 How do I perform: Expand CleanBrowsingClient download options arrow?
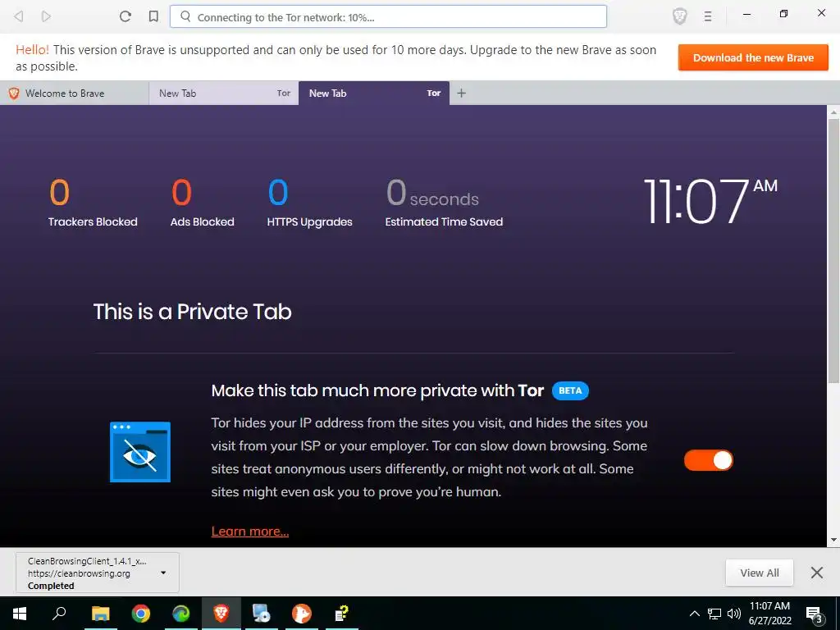click(163, 573)
